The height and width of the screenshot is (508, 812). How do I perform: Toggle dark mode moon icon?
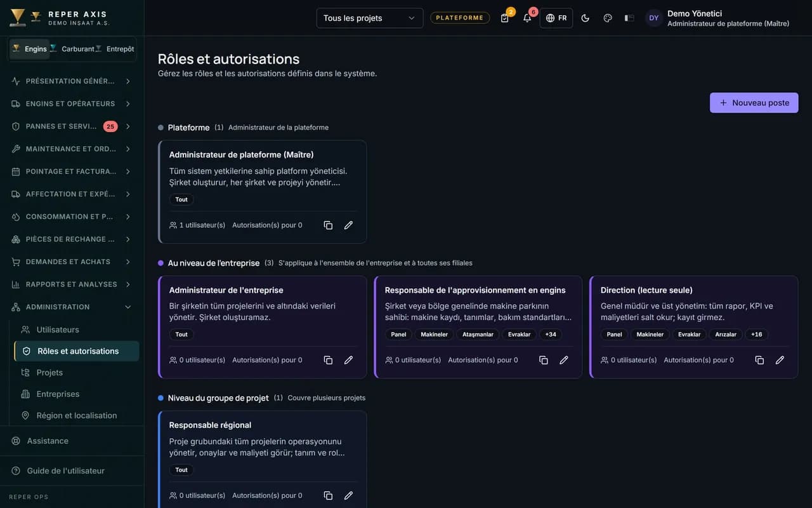[586, 18]
